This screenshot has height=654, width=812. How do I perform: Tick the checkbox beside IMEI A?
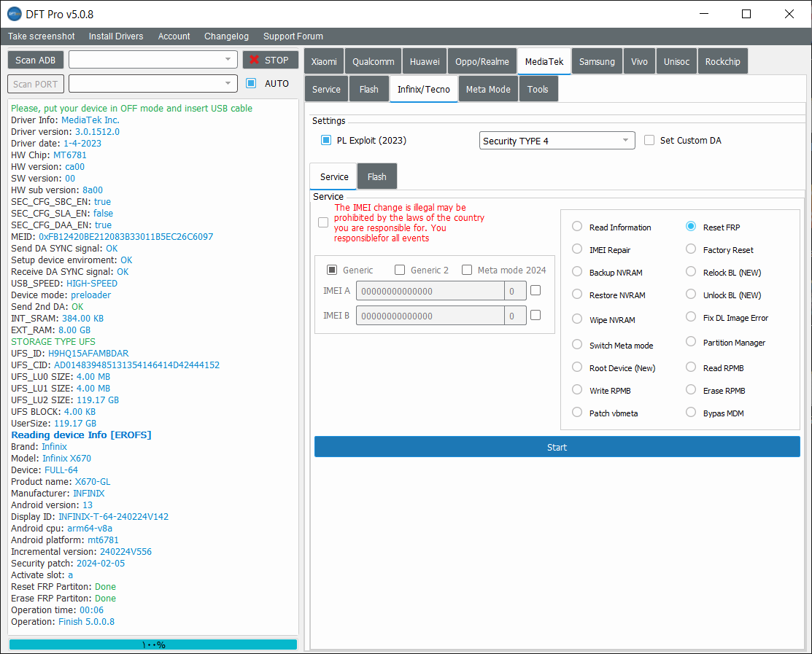[x=536, y=290]
